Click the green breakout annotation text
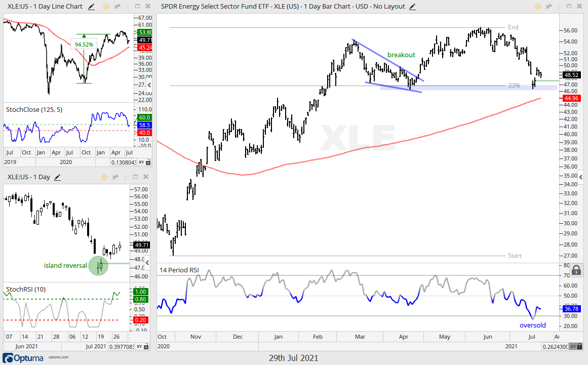Screen dimensions: 588x365 401,55
